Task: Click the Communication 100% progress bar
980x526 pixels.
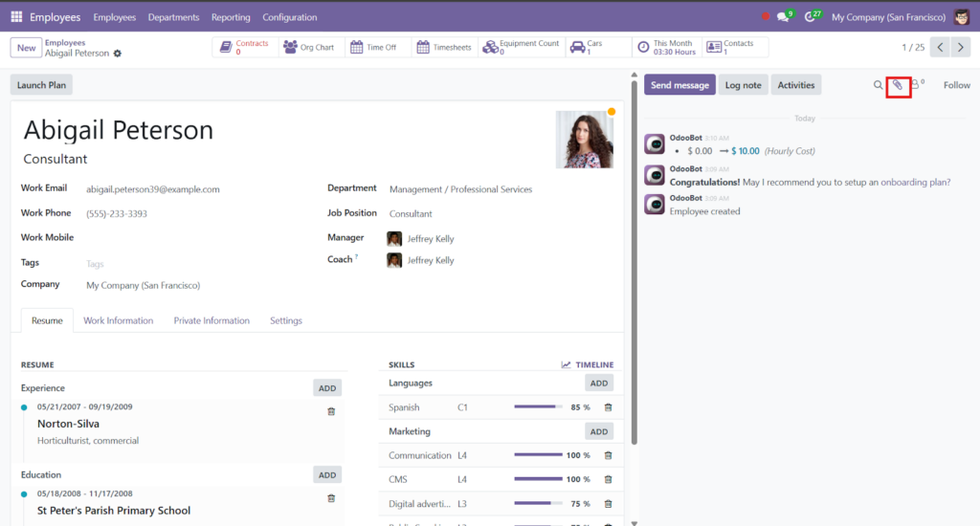Action: tap(538, 455)
